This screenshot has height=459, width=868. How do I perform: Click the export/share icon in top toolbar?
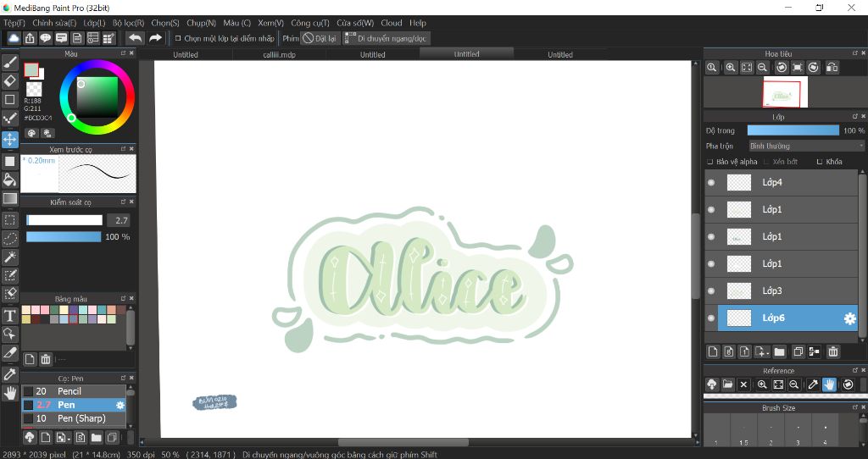pos(30,37)
